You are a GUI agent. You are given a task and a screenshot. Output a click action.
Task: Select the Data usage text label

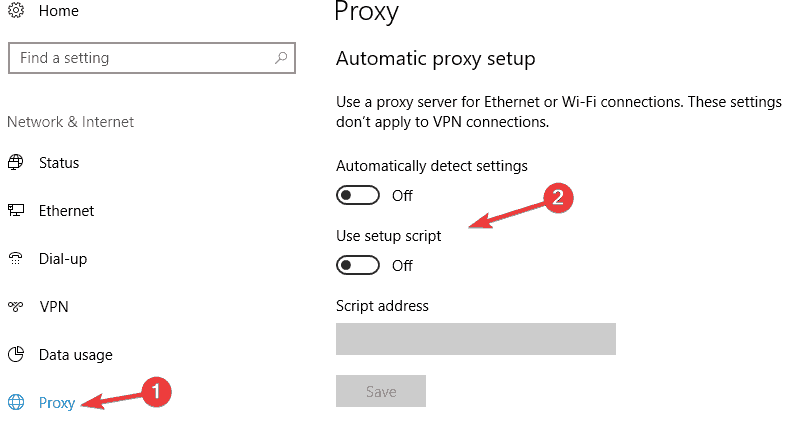click(75, 355)
